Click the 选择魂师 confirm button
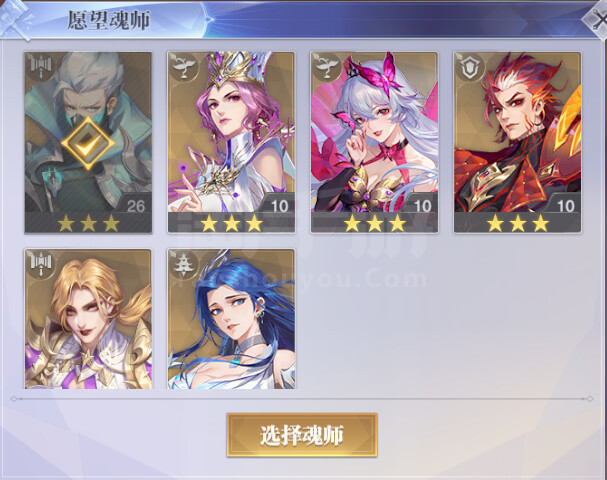Image resolution: width=607 pixels, height=480 pixels. pyautogui.click(x=302, y=435)
